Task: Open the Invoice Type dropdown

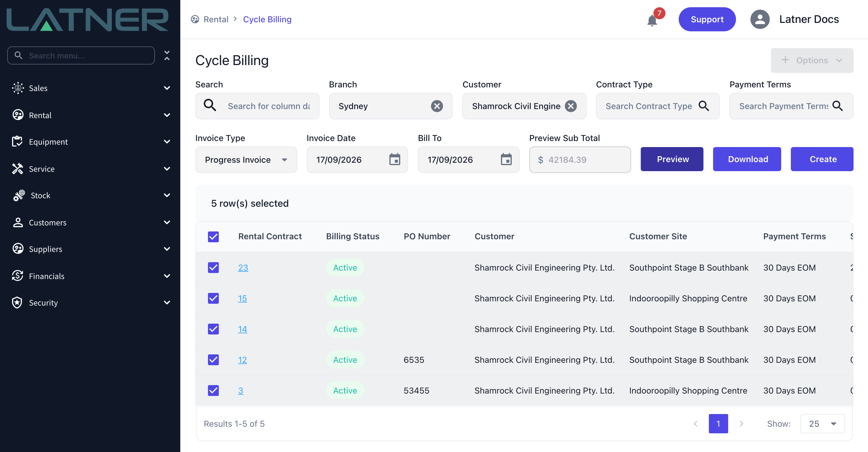Action: click(246, 160)
